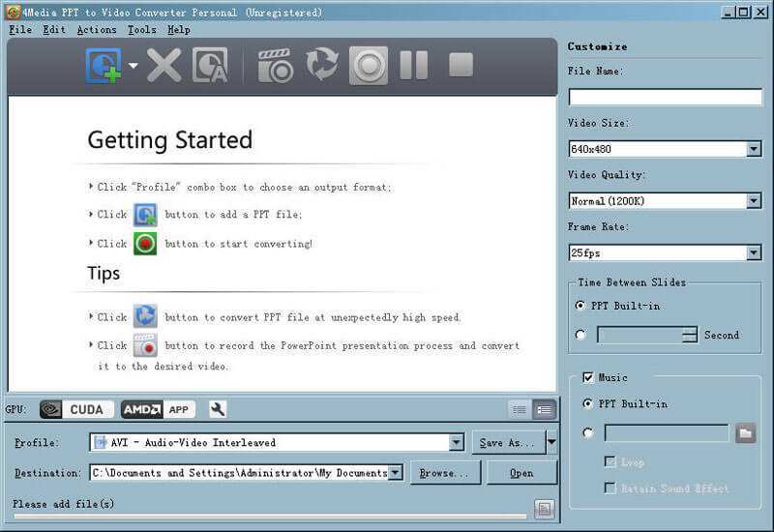Screen dimensions: 774x532
Task: Open GPU settings wrench icon
Action: point(218,409)
